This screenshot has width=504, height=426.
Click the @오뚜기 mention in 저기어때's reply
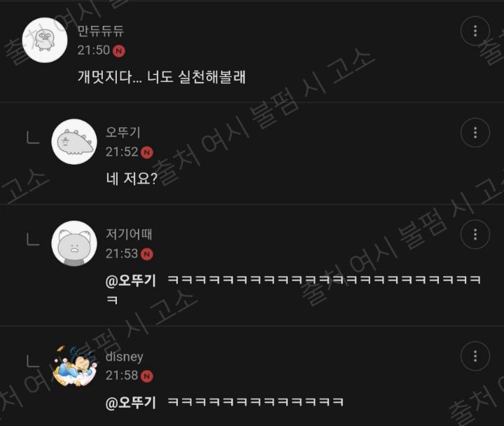click(131, 281)
